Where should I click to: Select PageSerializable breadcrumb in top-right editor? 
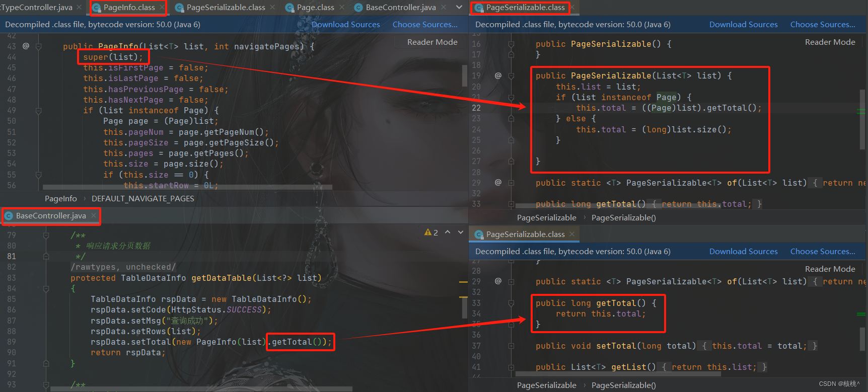(x=547, y=218)
